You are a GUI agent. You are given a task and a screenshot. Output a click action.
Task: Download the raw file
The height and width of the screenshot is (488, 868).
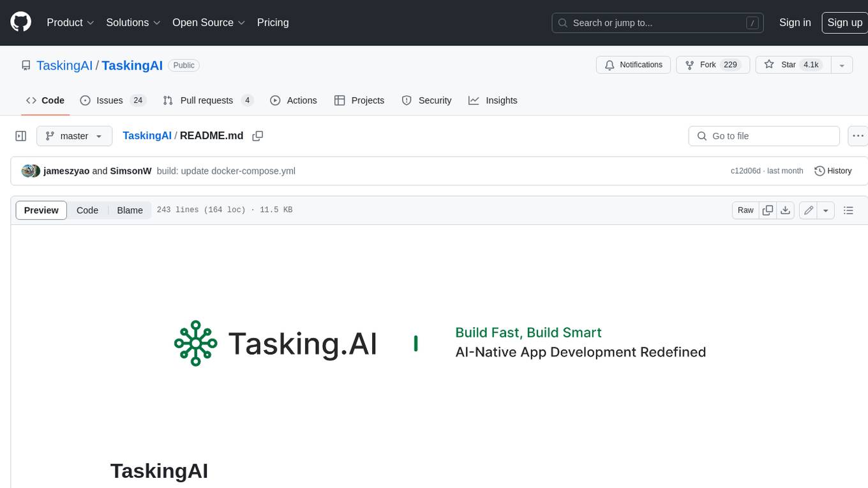coord(786,210)
